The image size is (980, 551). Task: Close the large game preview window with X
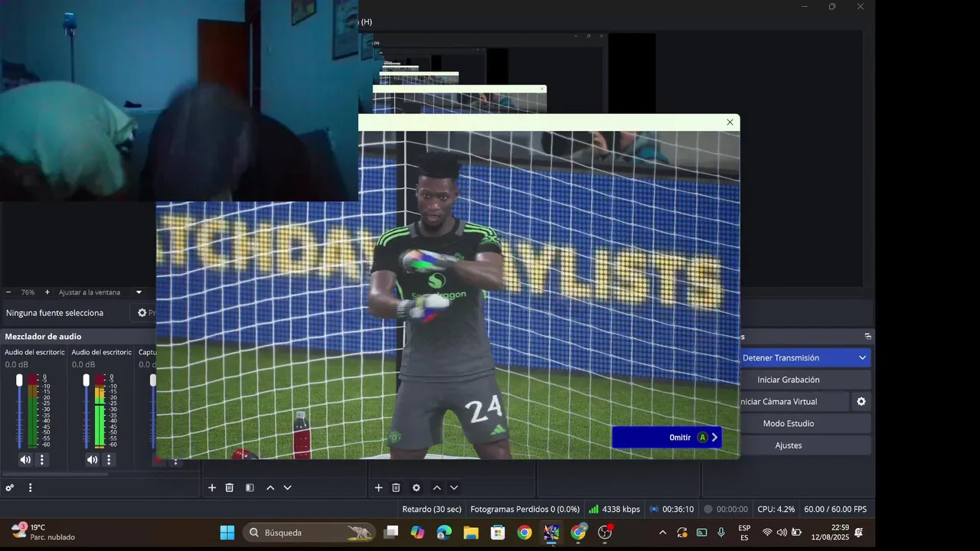point(730,122)
